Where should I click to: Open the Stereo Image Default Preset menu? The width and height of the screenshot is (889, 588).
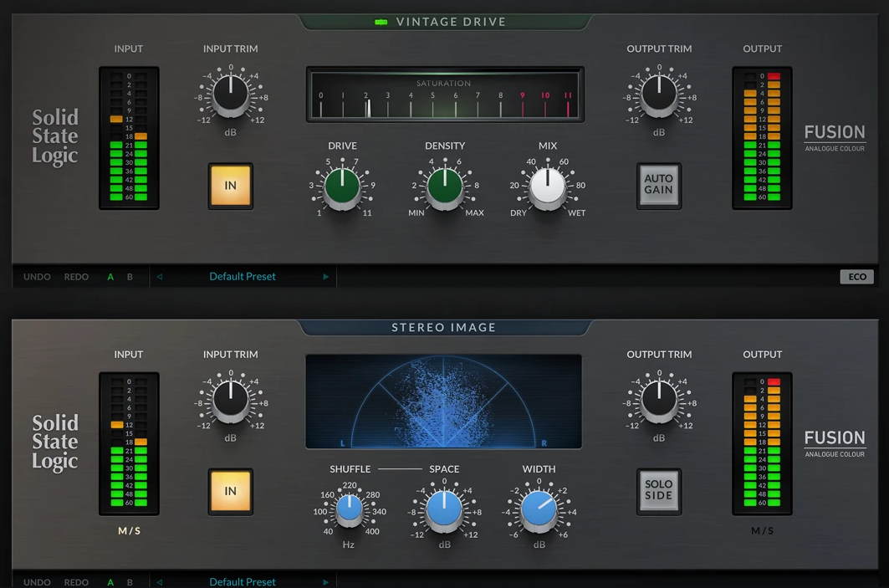point(243,581)
